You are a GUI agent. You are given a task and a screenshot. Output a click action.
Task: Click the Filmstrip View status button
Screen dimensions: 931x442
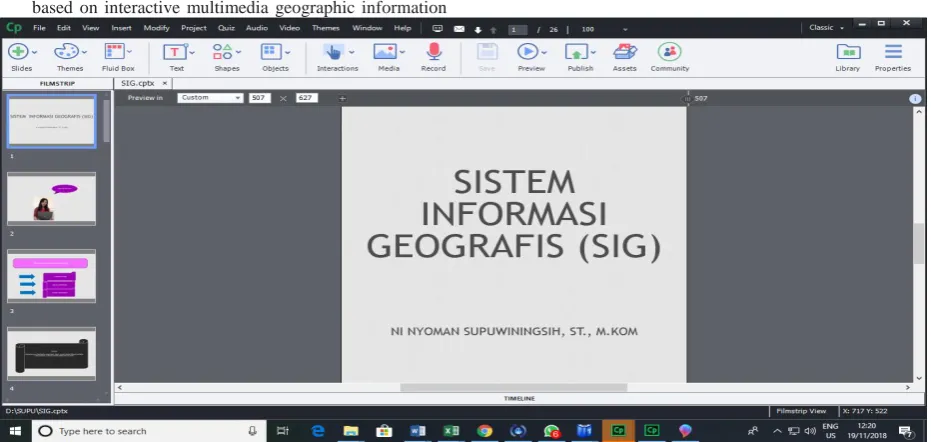coord(801,411)
